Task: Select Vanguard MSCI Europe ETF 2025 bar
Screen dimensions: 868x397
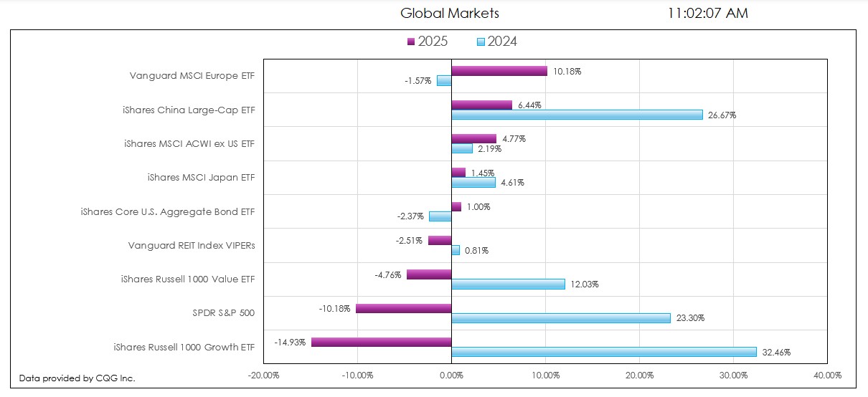Action: coord(499,71)
